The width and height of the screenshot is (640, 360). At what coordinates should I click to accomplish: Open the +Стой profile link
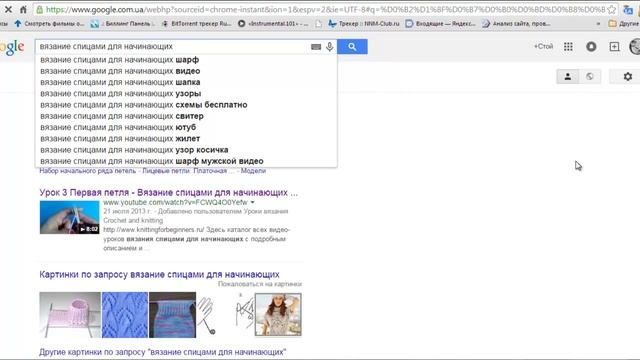pyautogui.click(x=543, y=47)
